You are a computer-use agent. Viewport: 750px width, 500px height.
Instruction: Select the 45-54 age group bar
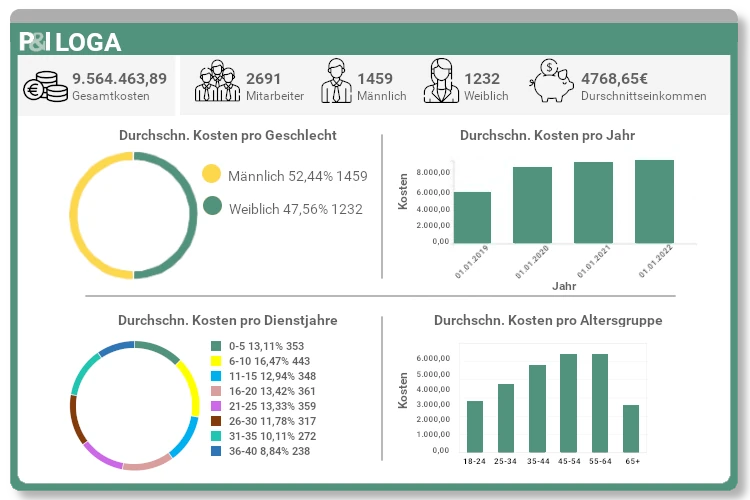[x=568, y=403]
